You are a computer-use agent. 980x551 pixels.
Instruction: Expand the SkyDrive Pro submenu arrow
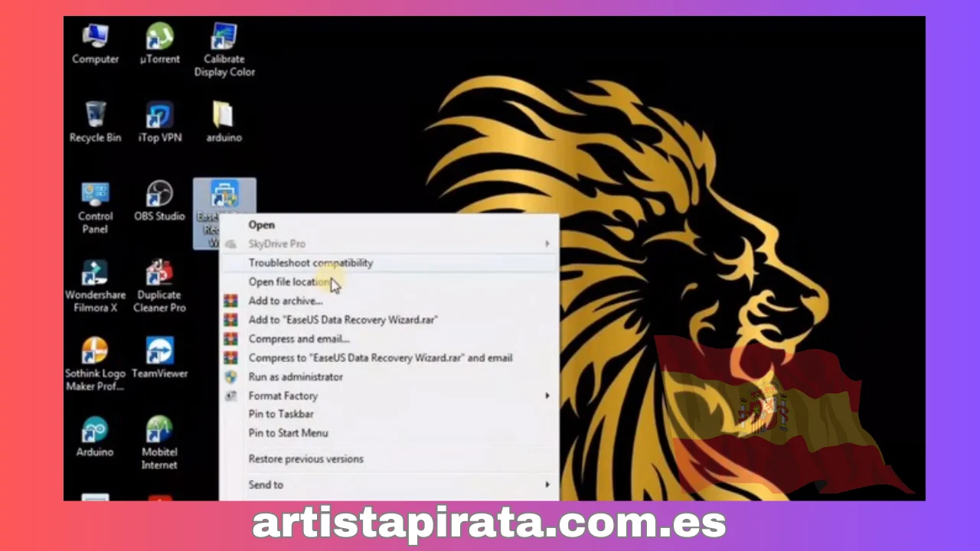click(x=547, y=244)
